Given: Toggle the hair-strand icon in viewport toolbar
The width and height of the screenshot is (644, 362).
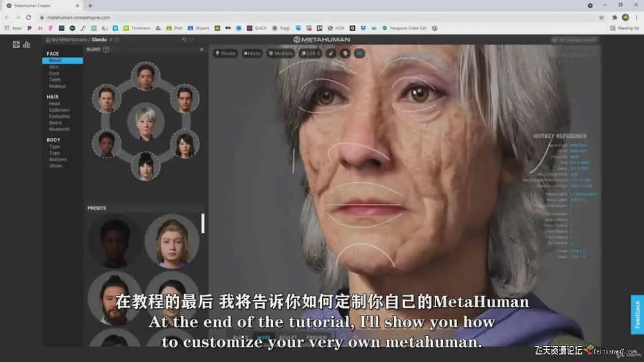Looking at the screenshot, I should (331, 53).
